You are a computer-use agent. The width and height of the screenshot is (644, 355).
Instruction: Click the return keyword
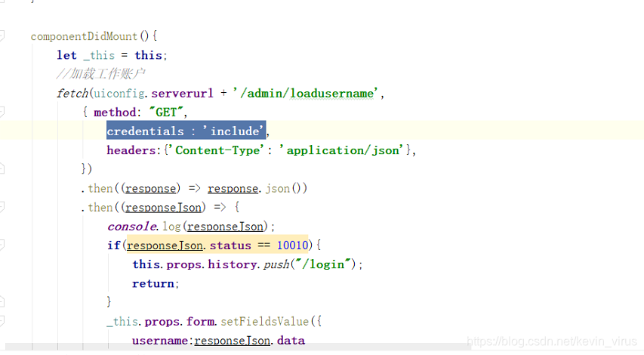pyautogui.click(x=153, y=283)
